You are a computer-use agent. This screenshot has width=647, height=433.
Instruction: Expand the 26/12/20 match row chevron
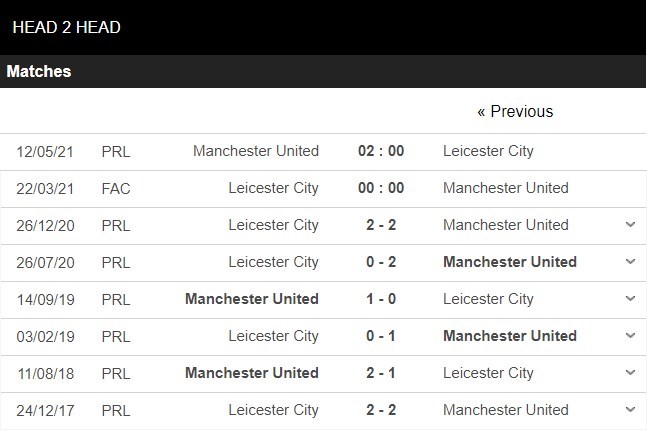tap(630, 225)
